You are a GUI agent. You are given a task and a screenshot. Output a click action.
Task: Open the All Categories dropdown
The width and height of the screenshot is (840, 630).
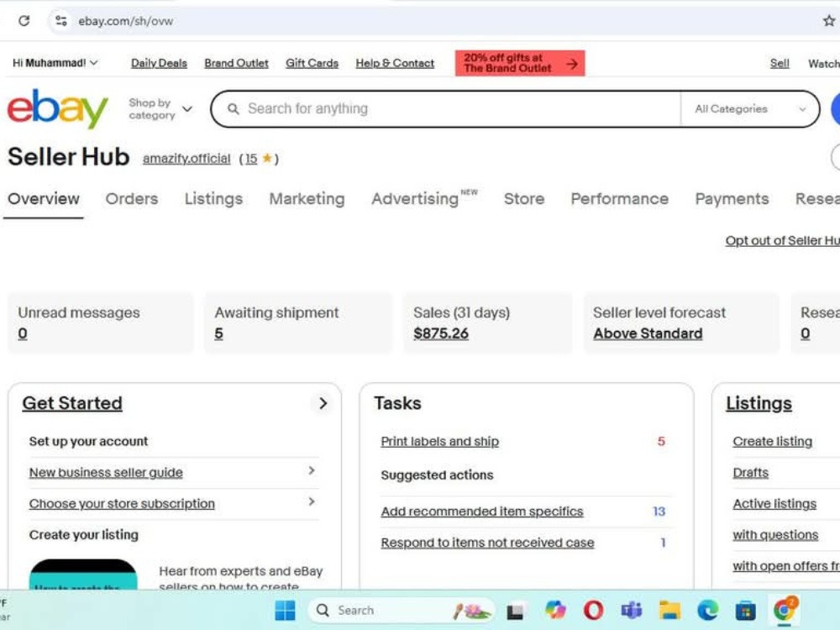point(750,108)
